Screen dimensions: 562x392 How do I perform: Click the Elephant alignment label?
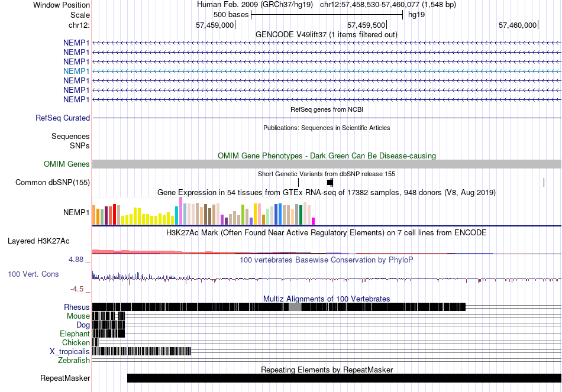[75, 334]
